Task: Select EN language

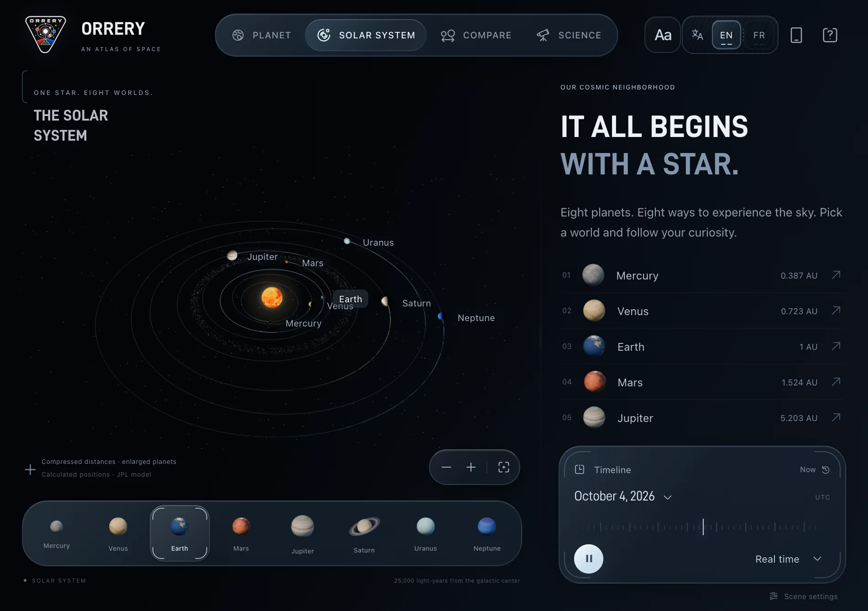Action: tap(726, 35)
